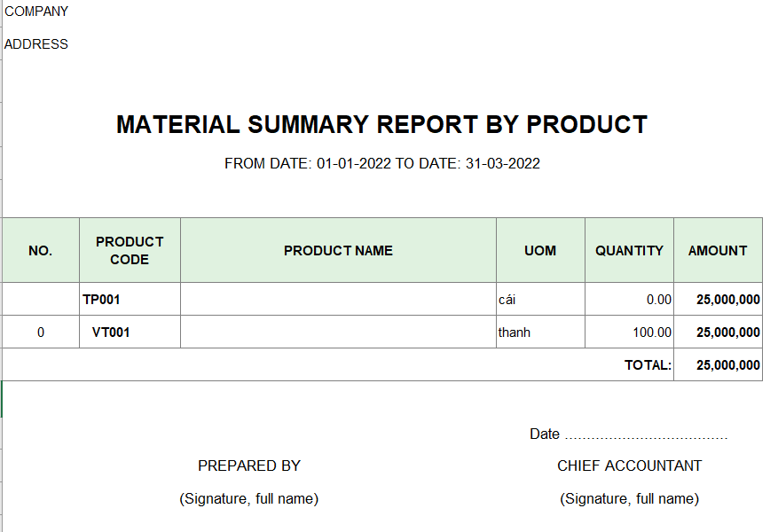
Task: Select the ADDRESS cell
Action: point(36,44)
